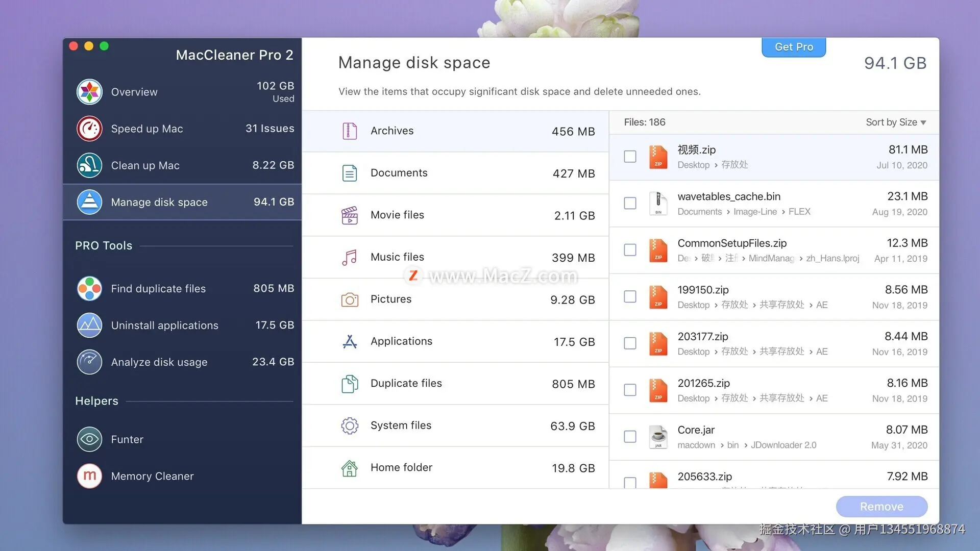Viewport: 980px width, 551px height.
Task: Select the Home folder category
Action: (x=454, y=468)
